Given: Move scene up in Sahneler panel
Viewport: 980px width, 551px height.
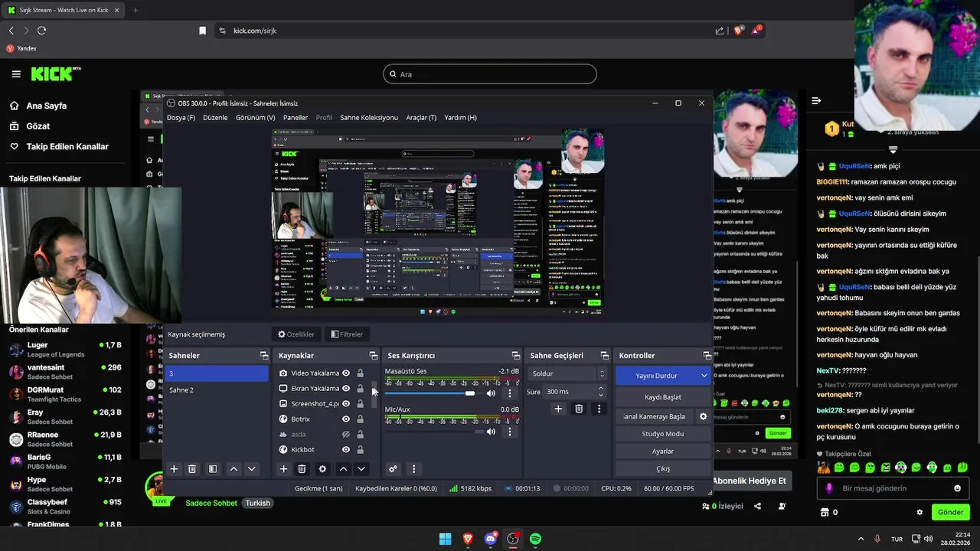Looking at the screenshot, I should [x=234, y=469].
